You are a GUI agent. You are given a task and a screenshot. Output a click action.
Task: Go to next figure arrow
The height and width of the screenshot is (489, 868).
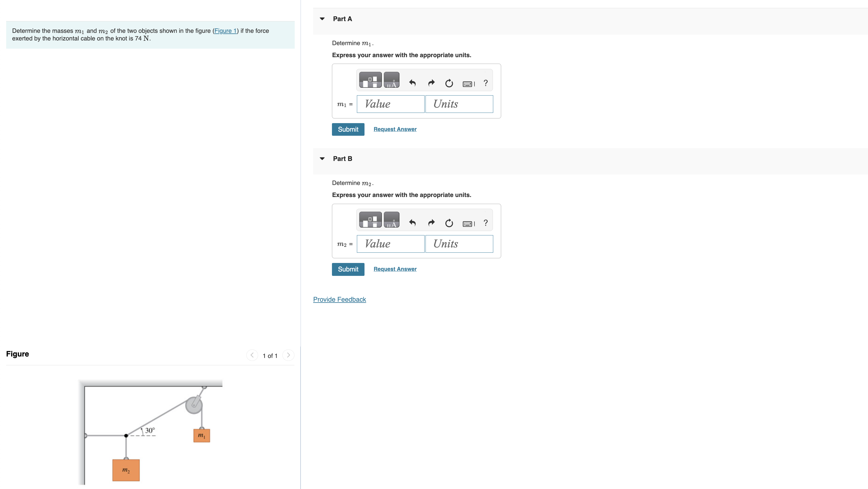tap(288, 355)
